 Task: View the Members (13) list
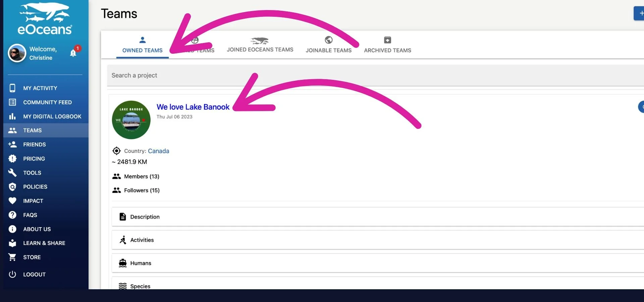[142, 176]
